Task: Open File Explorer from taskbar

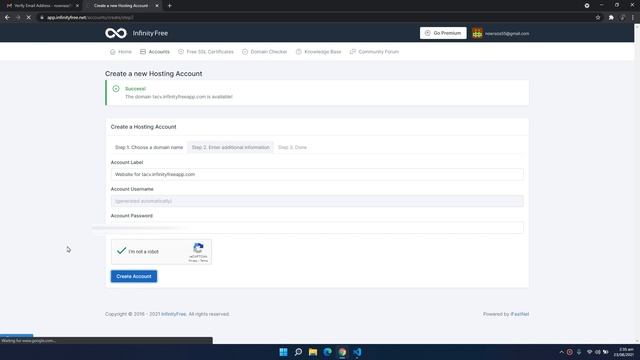Action: point(313,352)
